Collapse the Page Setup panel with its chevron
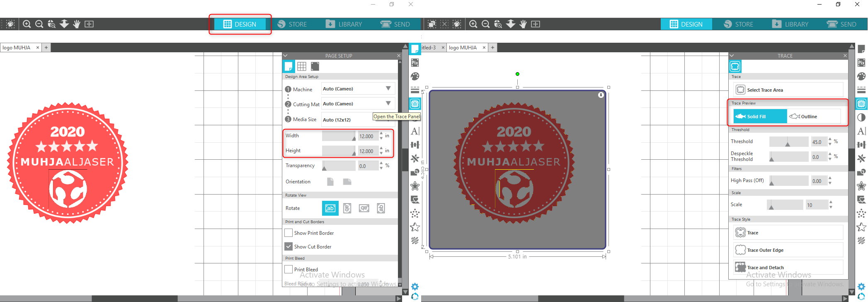This screenshot has width=868, height=302. click(285, 56)
